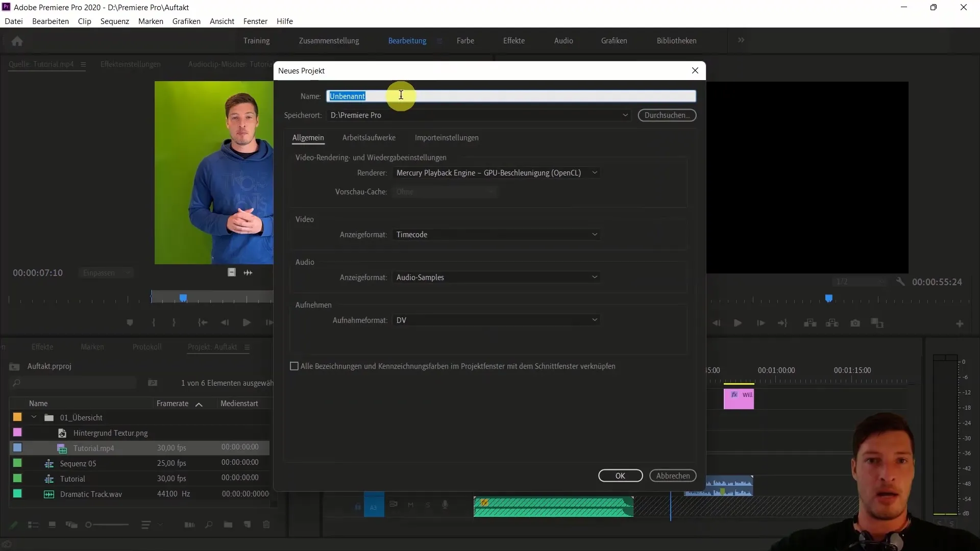The height and width of the screenshot is (551, 980).
Task: Click the new item icon in the project panel
Action: 248,524
